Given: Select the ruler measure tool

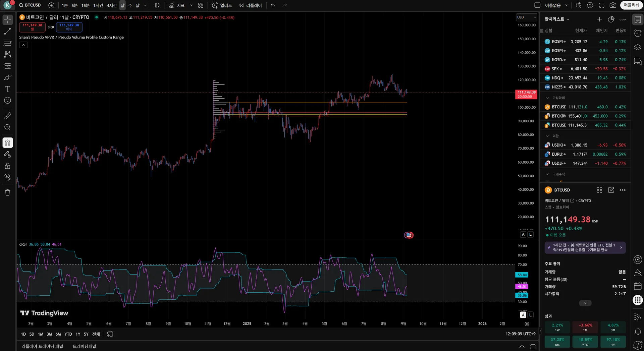Looking at the screenshot, I should tap(7, 116).
